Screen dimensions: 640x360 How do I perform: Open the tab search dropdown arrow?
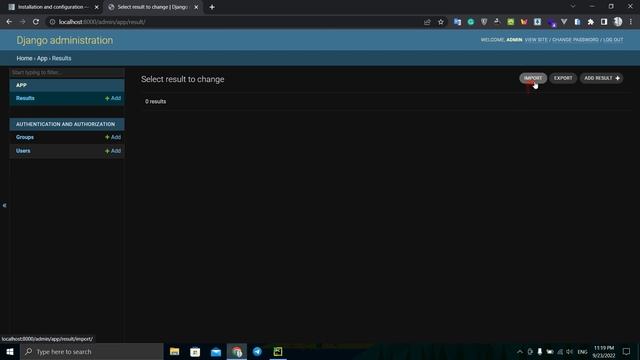(x=573, y=7)
